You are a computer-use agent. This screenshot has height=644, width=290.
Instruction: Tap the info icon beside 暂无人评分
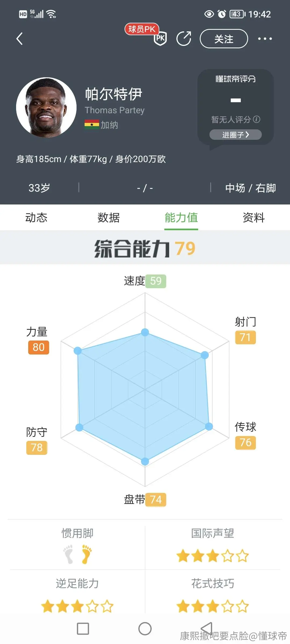pos(257,119)
